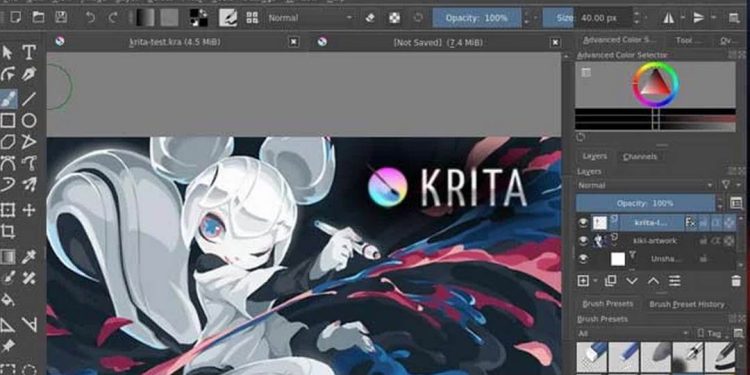The image size is (750, 375).
Task: Select the Multibrush tool
Action: click(x=29, y=185)
